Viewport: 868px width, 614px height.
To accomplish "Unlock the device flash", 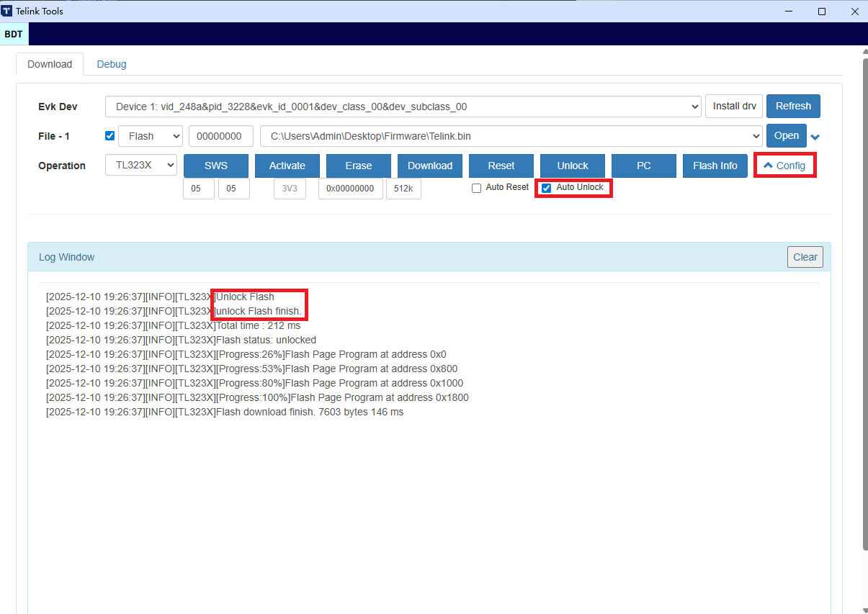I will click(572, 166).
